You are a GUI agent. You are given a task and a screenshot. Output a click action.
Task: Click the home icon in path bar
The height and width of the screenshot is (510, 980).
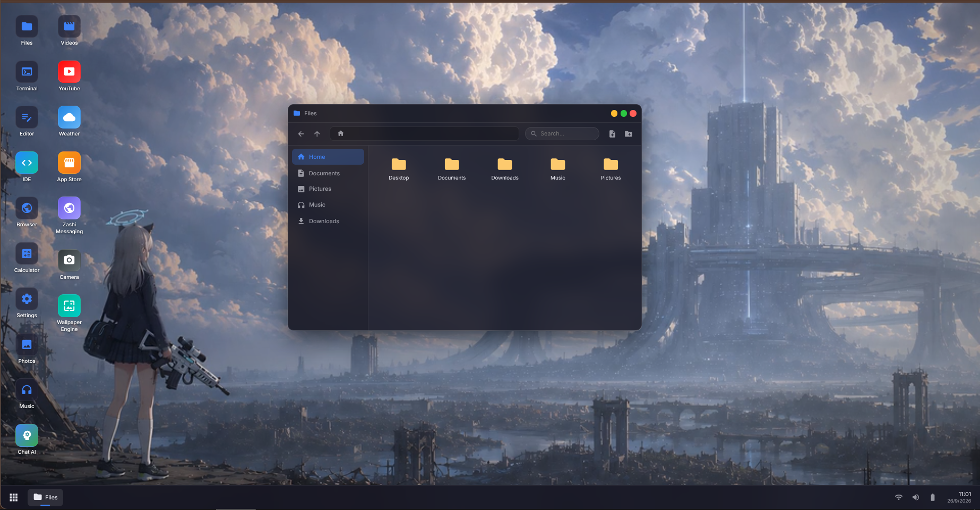click(x=341, y=133)
